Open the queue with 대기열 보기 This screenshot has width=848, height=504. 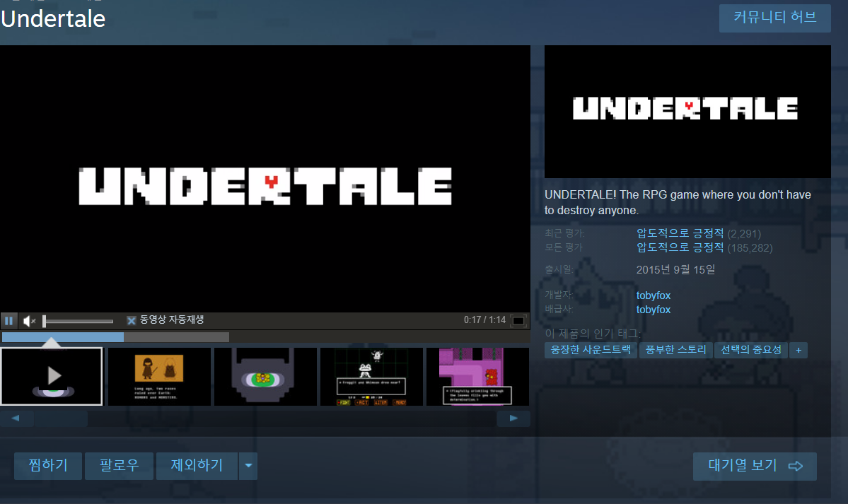[755, 466]
